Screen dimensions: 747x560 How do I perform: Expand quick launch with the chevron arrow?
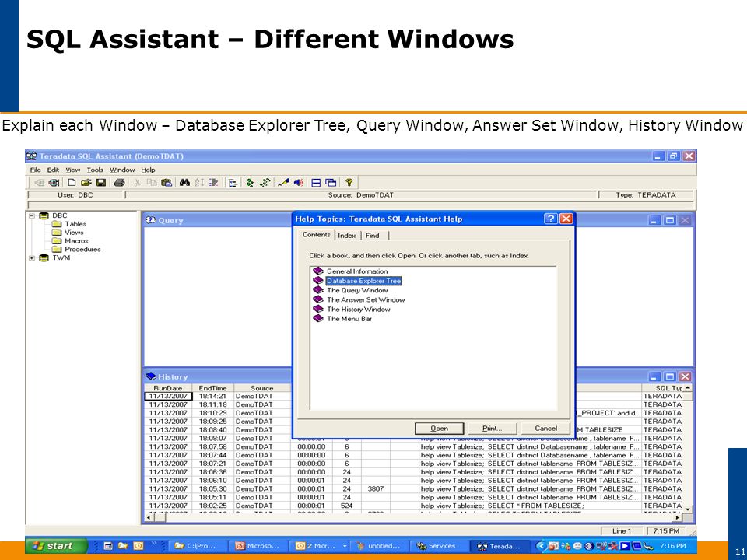(x=154, y=543)
